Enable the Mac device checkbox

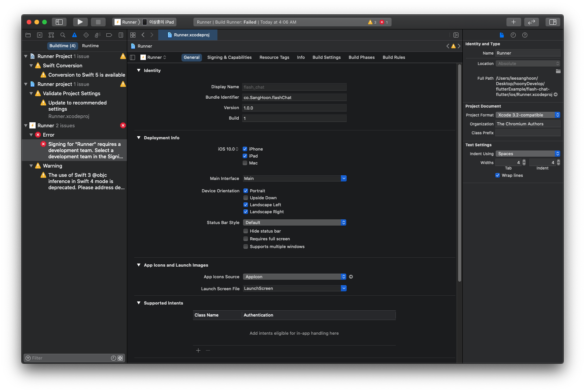pos(245,163)
